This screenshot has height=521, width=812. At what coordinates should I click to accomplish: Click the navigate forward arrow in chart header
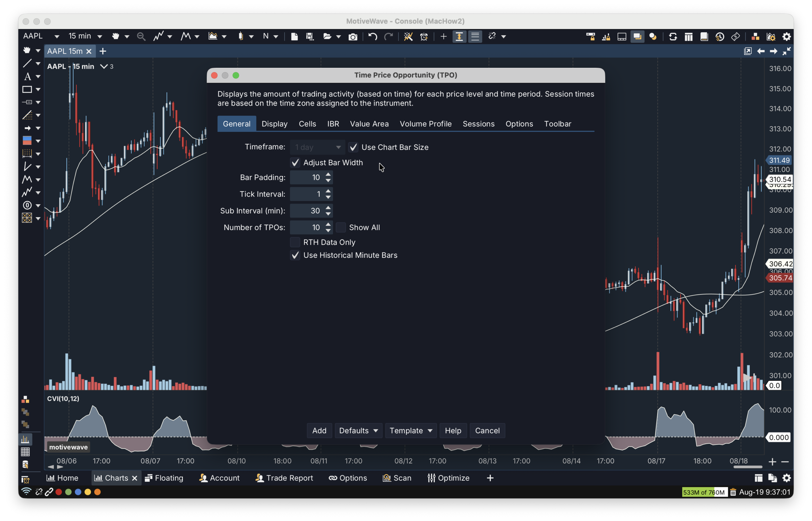pyautogui.click(x=773, y=51)
